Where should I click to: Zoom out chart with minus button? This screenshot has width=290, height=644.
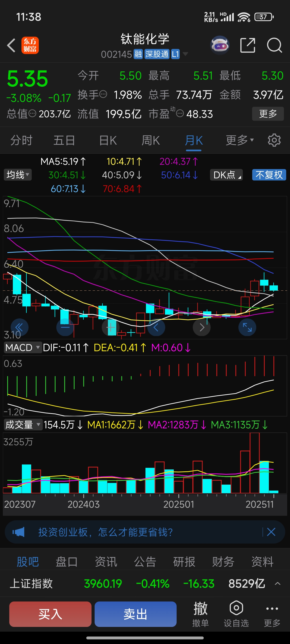coord(65,327)
